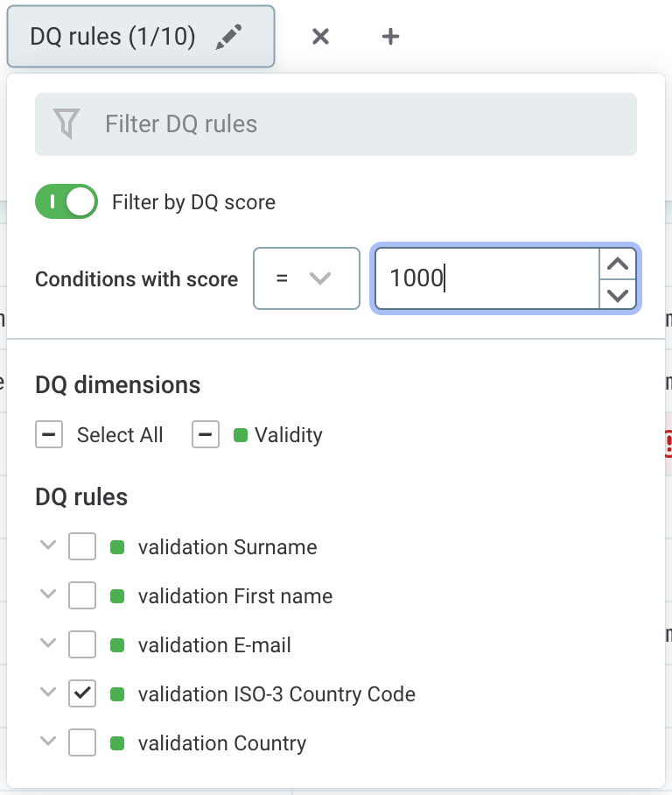Disable the Filter by DQ score toggle
This screenshot has height=795, width=672.
coord(66,201)
